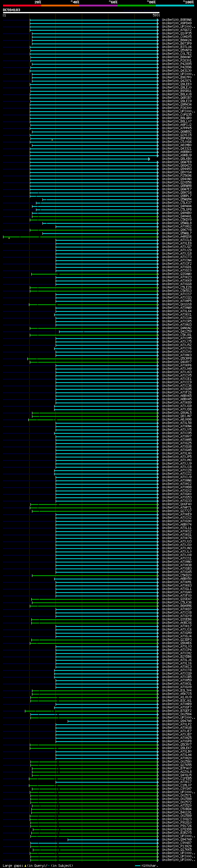The width and height of the screenshot is (197, 868).
Task: Select hit label UniRef100_P42895
Action: [177, 64]
